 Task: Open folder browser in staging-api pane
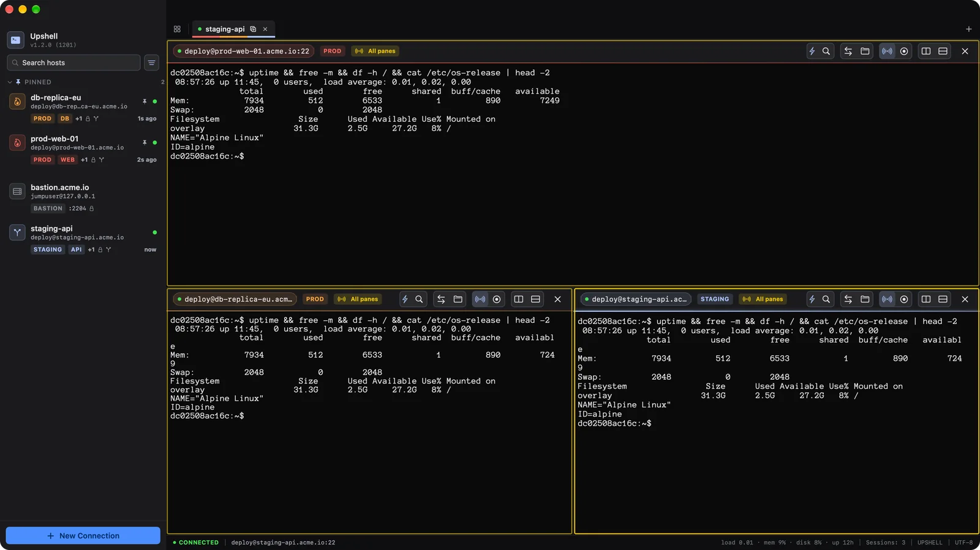865,299
